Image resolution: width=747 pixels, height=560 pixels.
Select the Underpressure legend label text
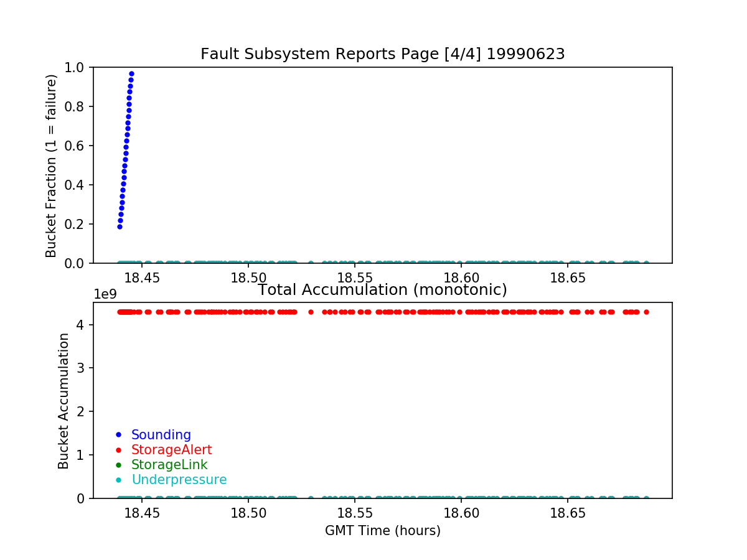tap(179, 480)
